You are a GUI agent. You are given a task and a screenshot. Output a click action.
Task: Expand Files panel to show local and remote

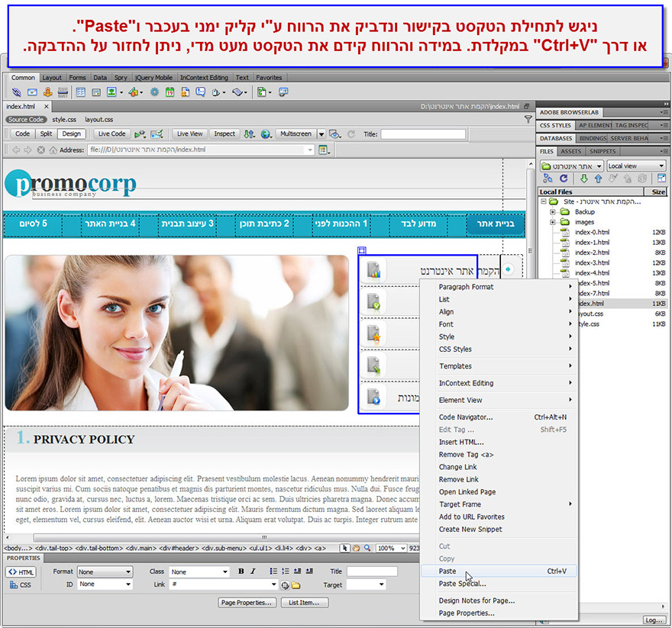click(x=661, y=179)
